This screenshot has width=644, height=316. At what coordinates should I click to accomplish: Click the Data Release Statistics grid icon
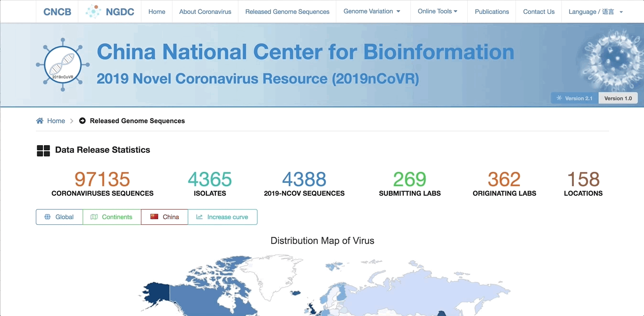(x=43, y=150)
